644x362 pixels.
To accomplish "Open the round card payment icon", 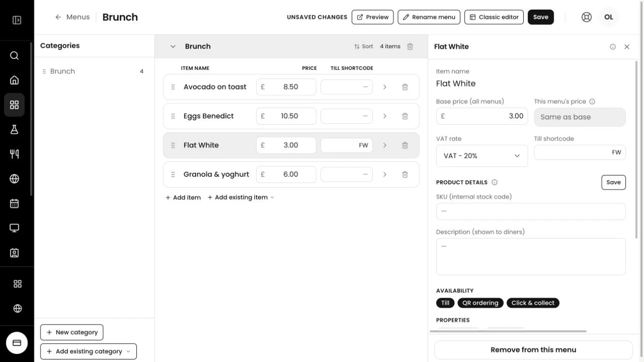I will pos(17,343).
